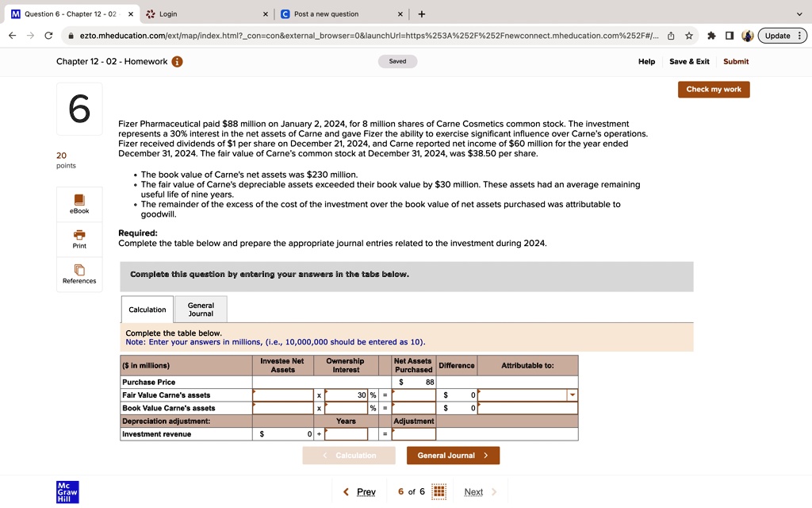Open the Attributable to dropdown arrow
This screenshot has width=812, height=508.
point(573,395)
